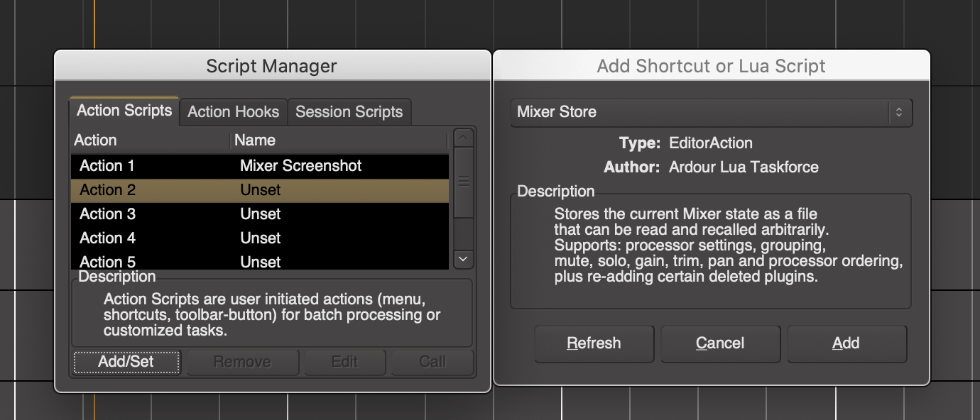Click the Remove button
The image size is (980, 420).
pyautogui.click(x=243, y=362)
